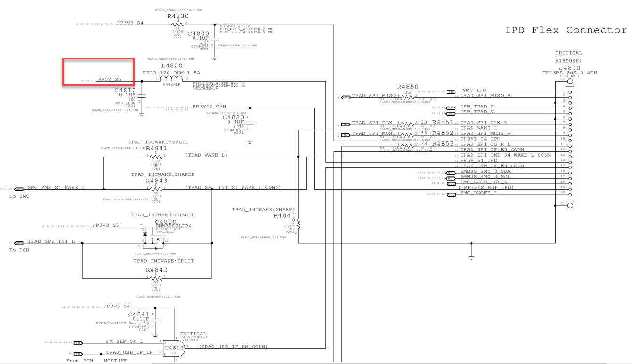
Task: Click the PP3V3_S4 net label above C4841
Action: (117, 306)
